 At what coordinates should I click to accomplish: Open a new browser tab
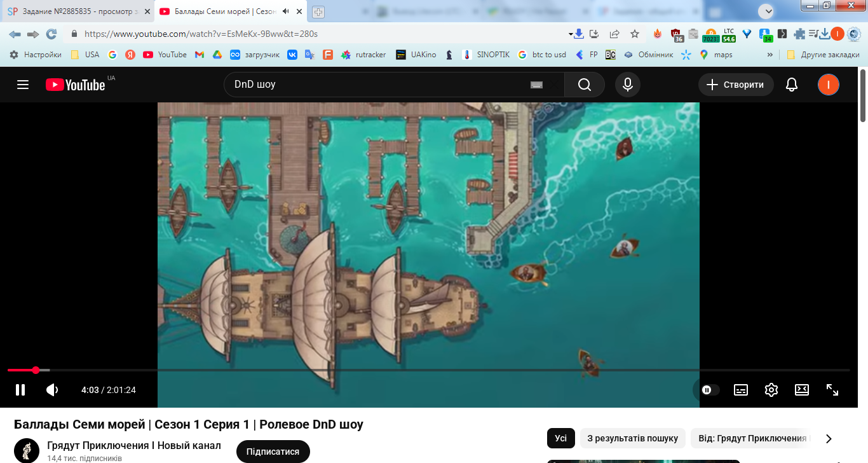pyautogui.click(x=318, y=12)
